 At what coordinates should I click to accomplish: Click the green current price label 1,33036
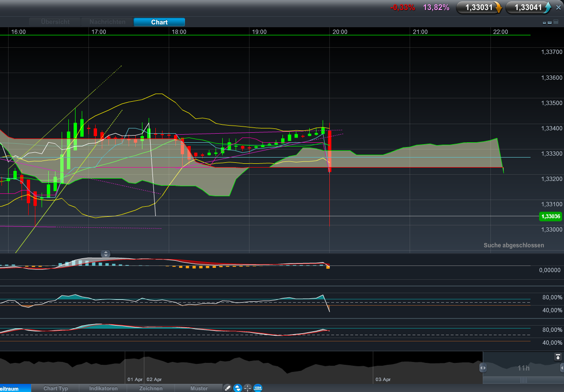[550, 216]
